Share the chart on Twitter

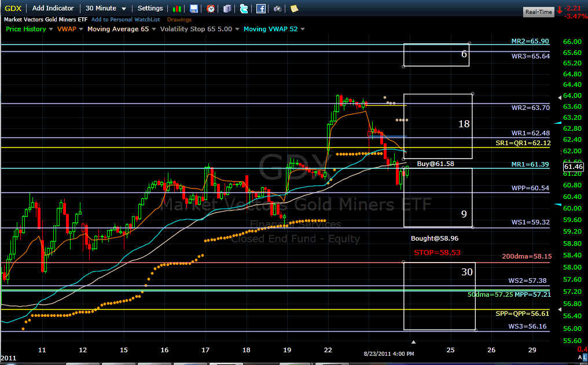click(244, 9)
